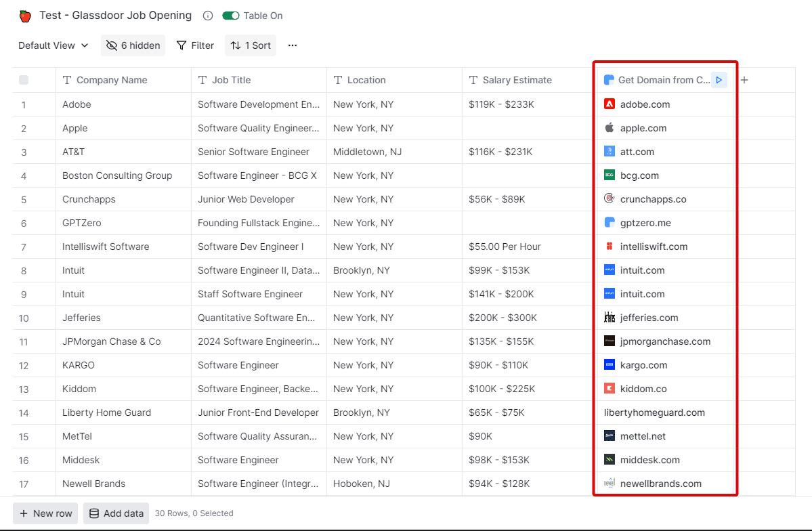The height and width of the screenshot is (531, 812).
Task: Click the Intelliswift Software cell
Action: pyautogui.click(x=124, y=247)
